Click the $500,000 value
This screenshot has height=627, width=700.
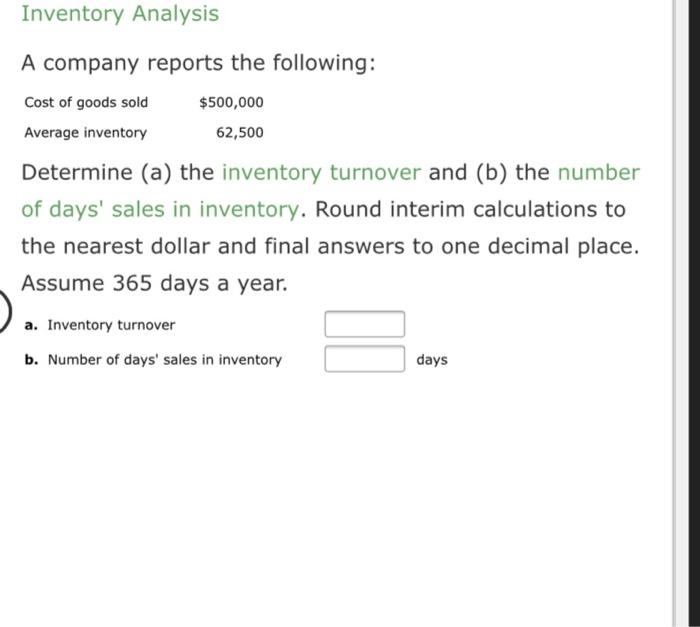tap(231, 102)
